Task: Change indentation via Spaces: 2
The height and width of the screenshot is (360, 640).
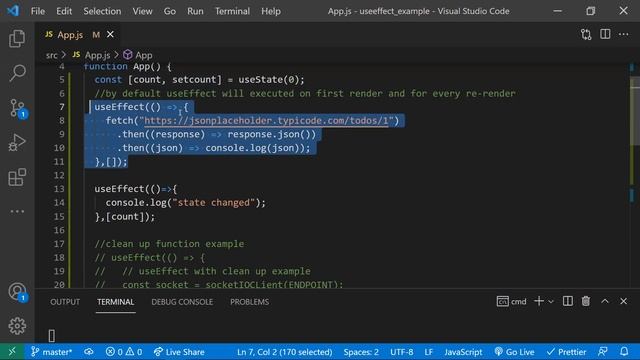Action: tap(361, 351)
